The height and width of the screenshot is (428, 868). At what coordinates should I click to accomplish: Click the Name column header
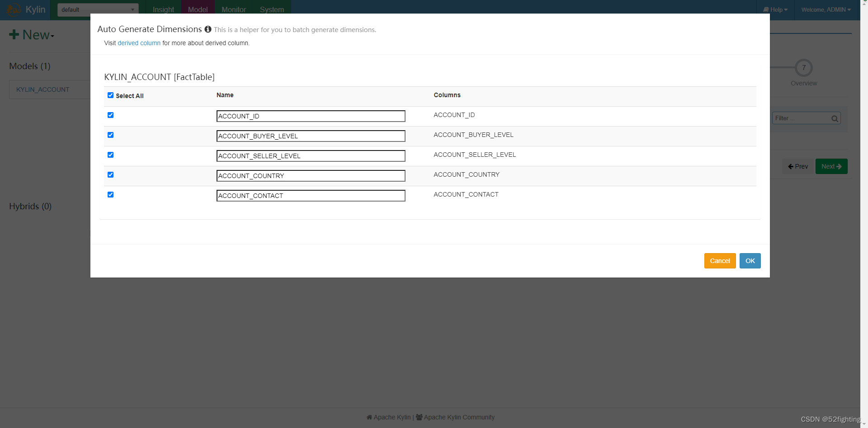click(225, 95)
